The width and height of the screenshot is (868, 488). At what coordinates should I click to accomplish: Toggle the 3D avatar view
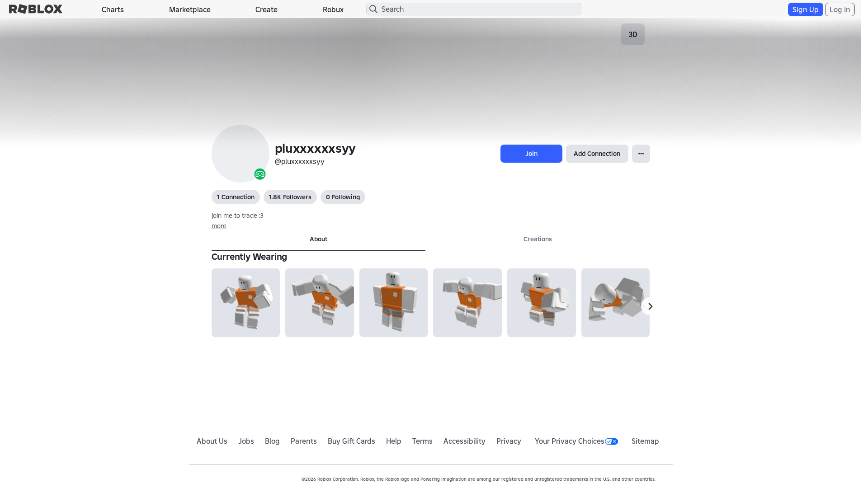(633, 34)
